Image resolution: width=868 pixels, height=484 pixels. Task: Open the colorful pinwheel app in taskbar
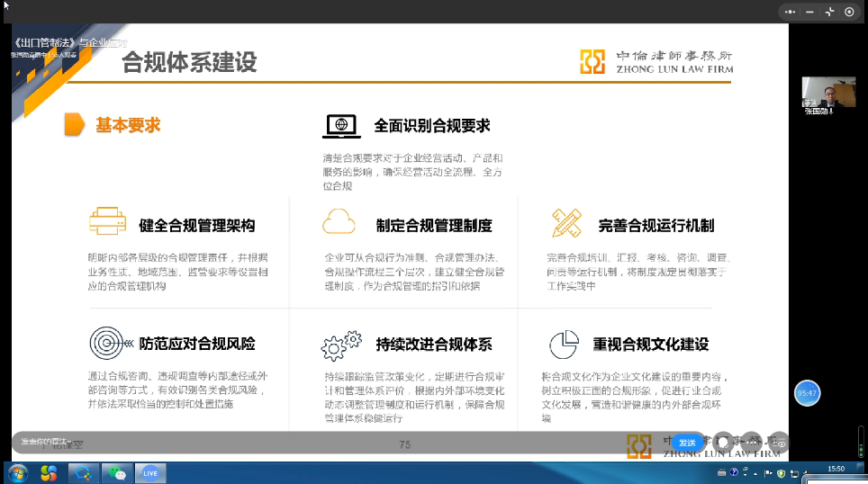(50, 473)
